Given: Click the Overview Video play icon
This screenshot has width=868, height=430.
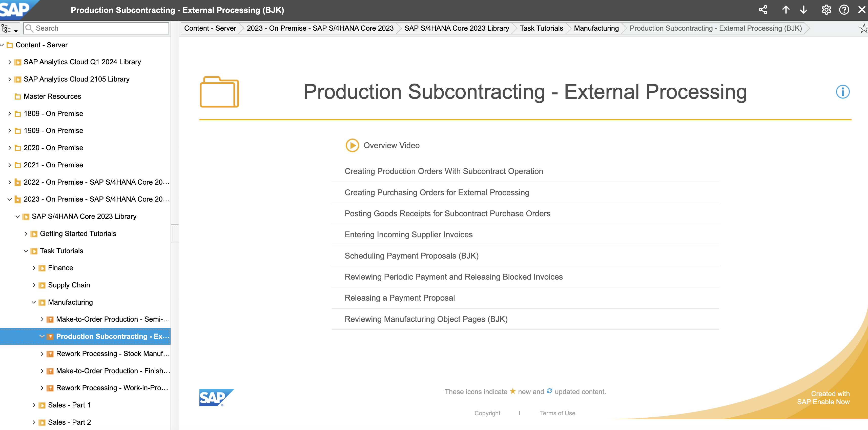Looking at the screenshot, I should [353, 145].
